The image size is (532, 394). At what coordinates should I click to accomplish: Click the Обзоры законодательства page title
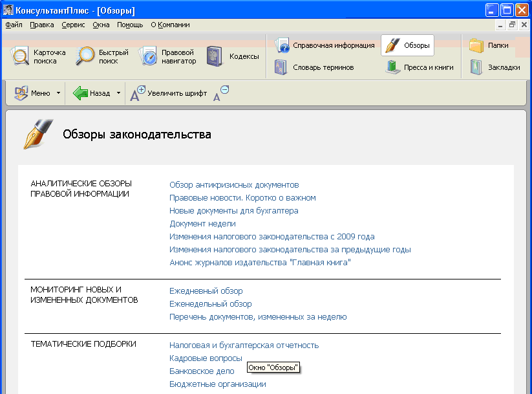pos(137,134)
